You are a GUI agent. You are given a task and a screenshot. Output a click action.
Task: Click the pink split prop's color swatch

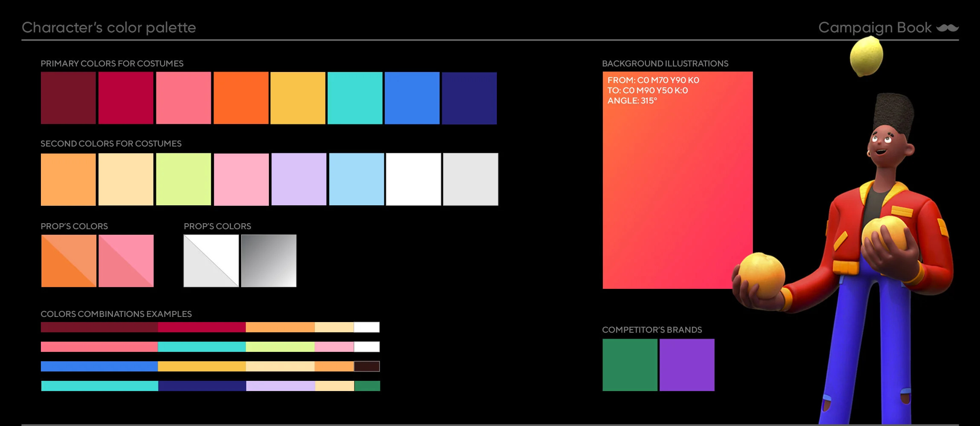coord(126,261)
